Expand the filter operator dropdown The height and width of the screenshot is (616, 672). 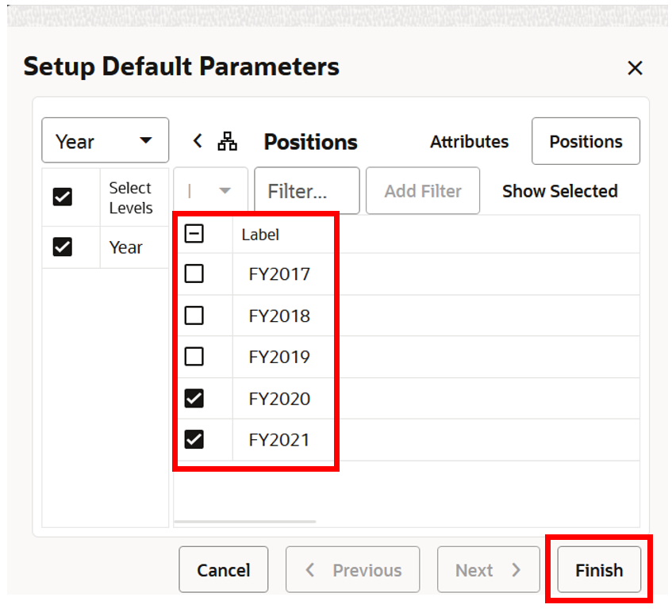tap(224, 190)
